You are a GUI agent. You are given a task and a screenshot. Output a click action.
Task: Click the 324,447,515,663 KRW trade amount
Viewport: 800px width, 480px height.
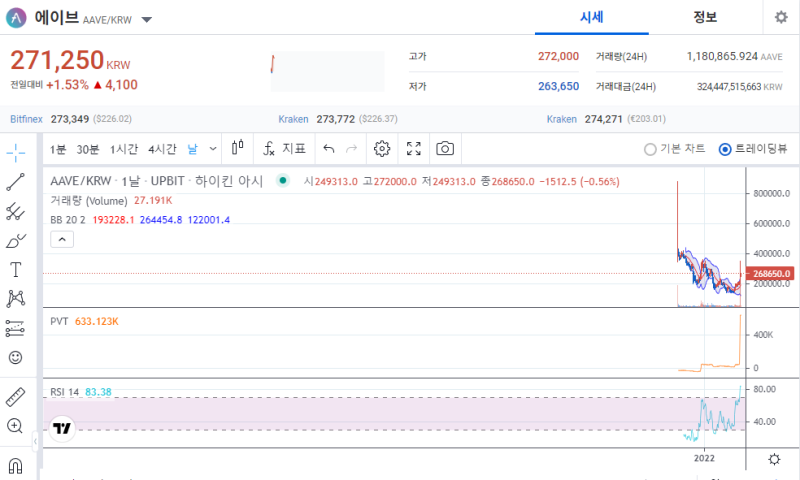pos(740,87)
